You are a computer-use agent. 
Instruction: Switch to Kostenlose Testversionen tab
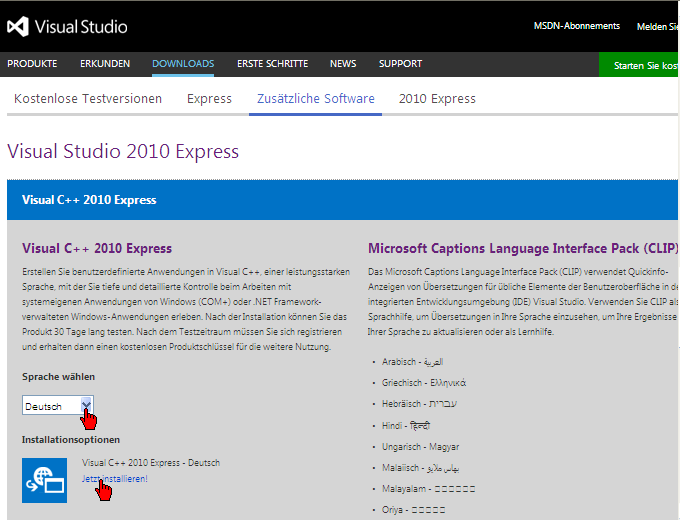pyautogui.click(x=88, y=98)
